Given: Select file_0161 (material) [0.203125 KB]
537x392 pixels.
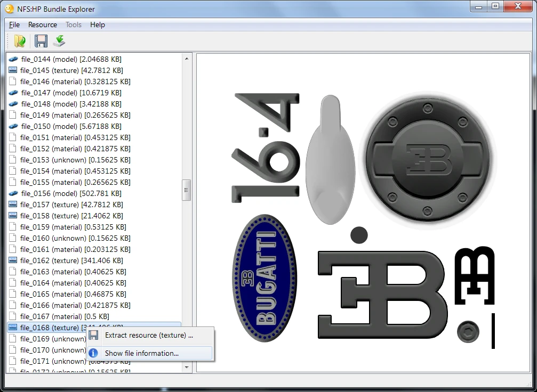Looking at the screenshot, I should coord(75,249).
